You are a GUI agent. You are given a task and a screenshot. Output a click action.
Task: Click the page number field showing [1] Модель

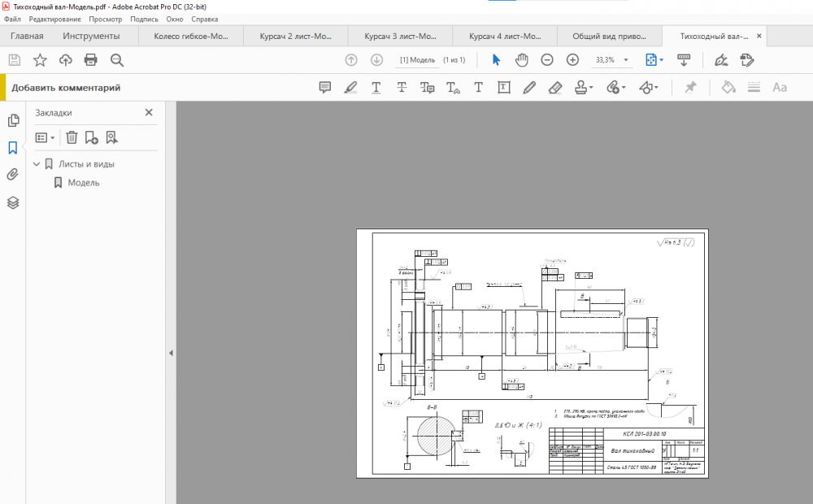click(x=417, y=60)
